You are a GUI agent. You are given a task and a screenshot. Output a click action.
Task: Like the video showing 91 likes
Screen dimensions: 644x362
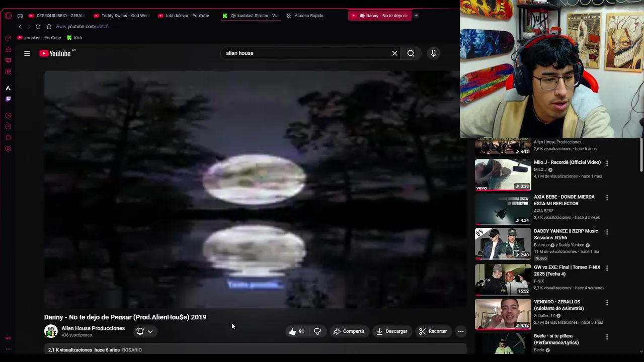coord(296,331)
